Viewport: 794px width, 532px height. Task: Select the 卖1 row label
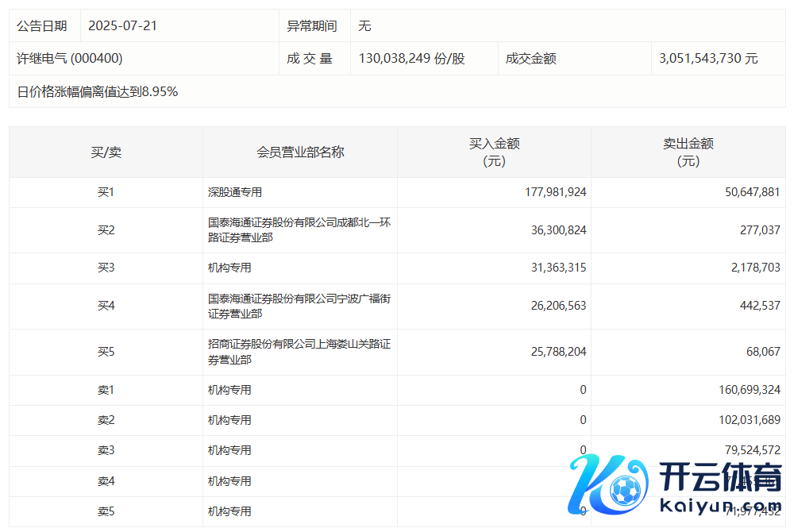pyautogui.click(x=106, y=390)
